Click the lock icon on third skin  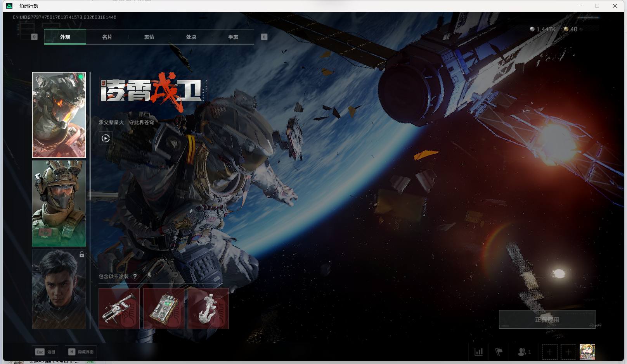coord(82,254)
